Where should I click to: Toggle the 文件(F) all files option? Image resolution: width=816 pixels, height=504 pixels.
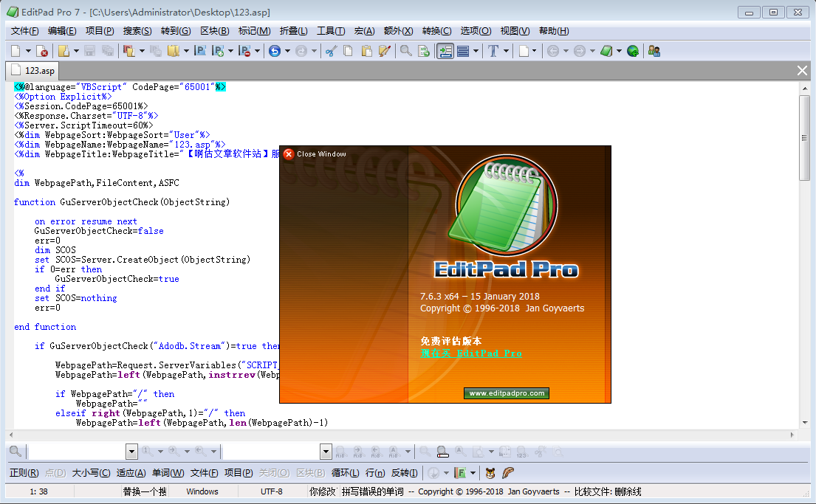[204, 473]
